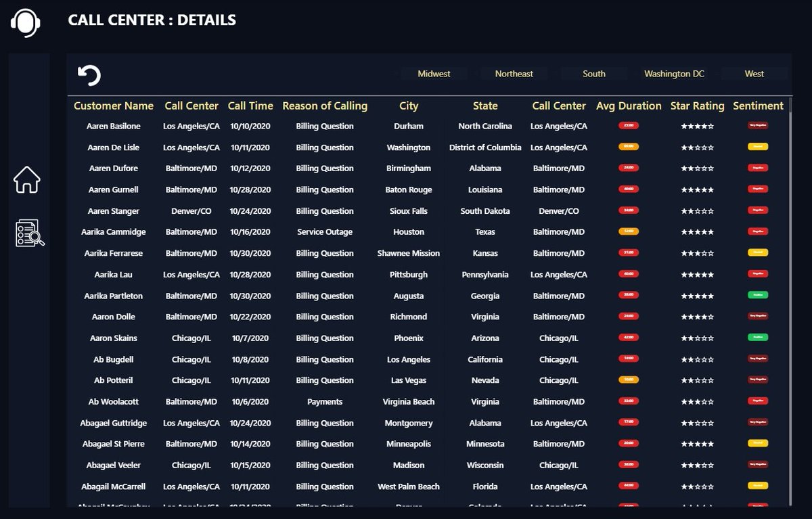Image resolution: width=812 pixels, height=519 pixels.
Task: Select customer name Ab Bugdell
Action: click(x=114, y=360)
